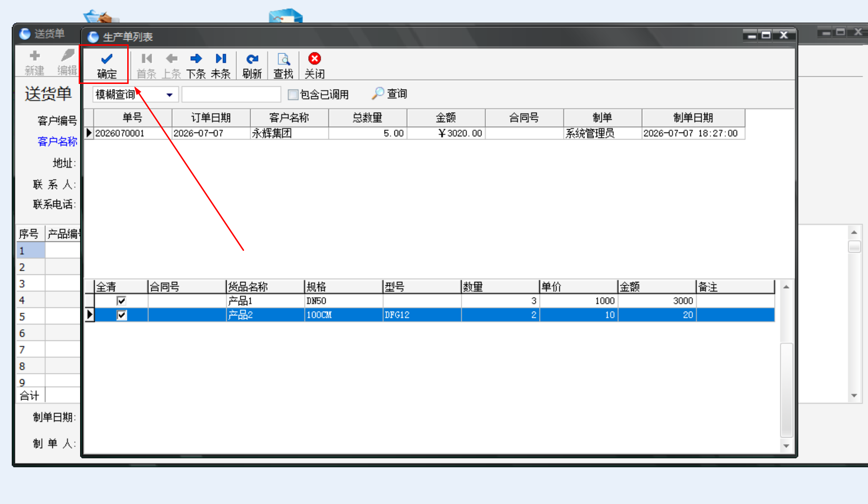Screen dimensions: 868x504
Task: Select the order row 2026070001
Action: [x=415, y=133]
